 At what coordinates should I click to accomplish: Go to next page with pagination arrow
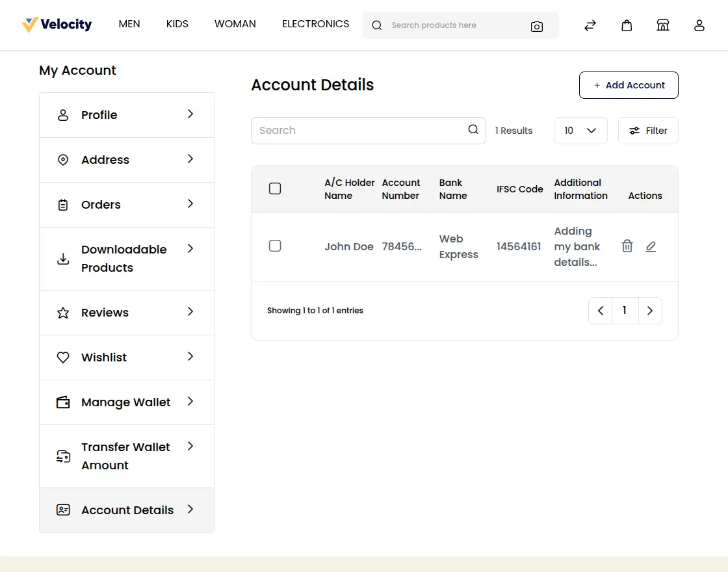pos(650,310)
